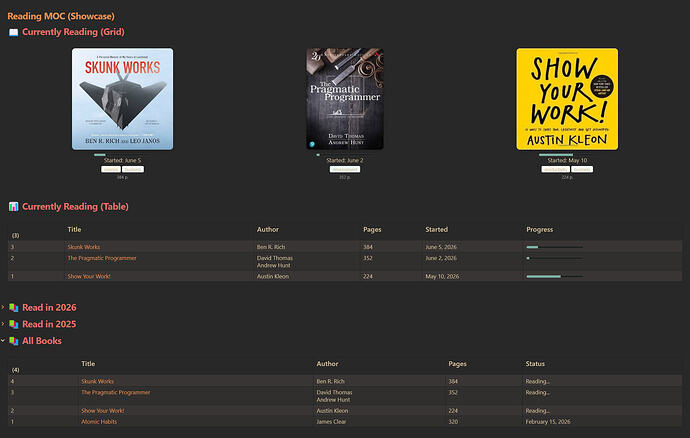690x438 pixels.
Task: Open Atomic Habits link in All Books table
Action: pyautogui.click(x=99, y=422)
